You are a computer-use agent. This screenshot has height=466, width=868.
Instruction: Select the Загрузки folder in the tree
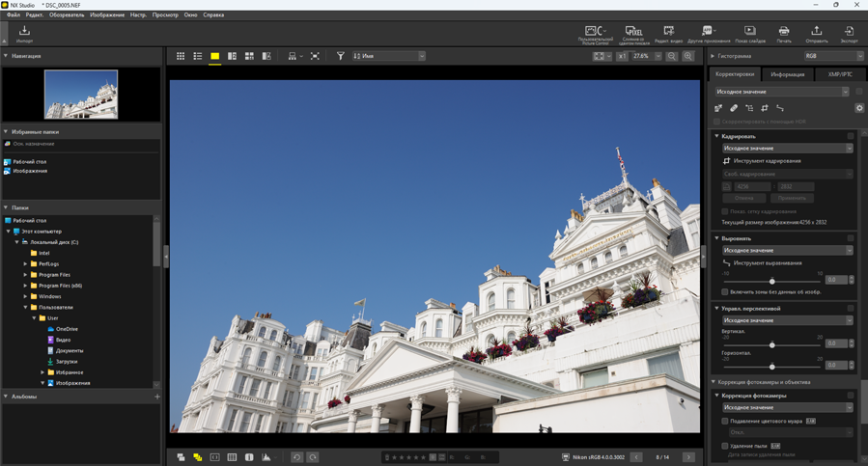click(67, 362)
